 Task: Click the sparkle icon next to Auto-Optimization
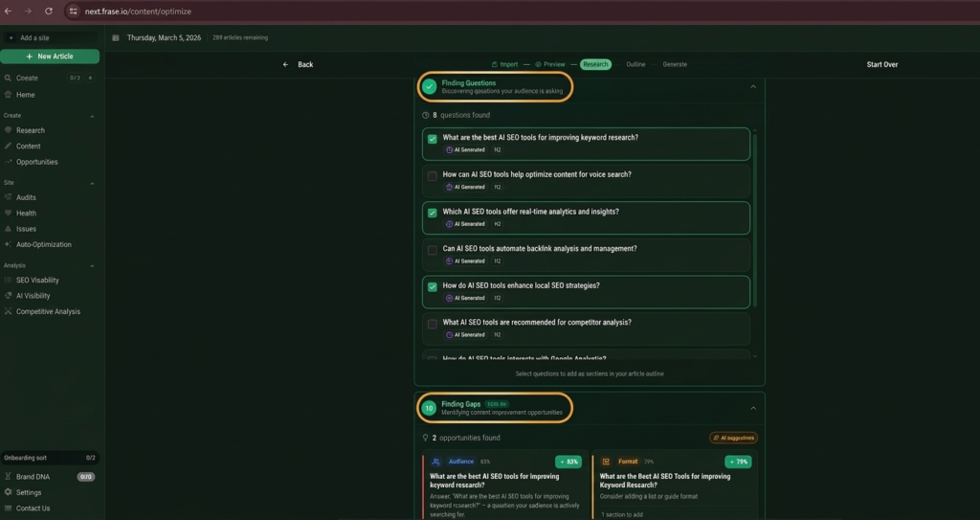(x=8, y=244)
